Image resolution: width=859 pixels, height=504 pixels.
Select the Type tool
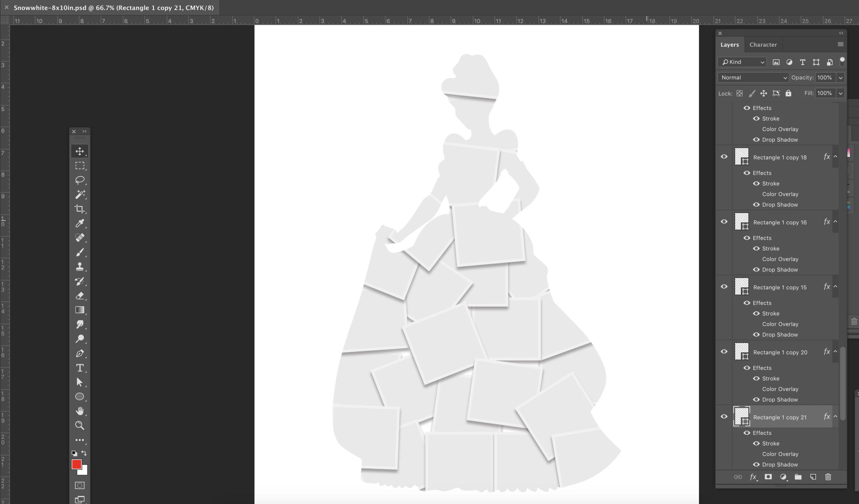click(80, 368)
